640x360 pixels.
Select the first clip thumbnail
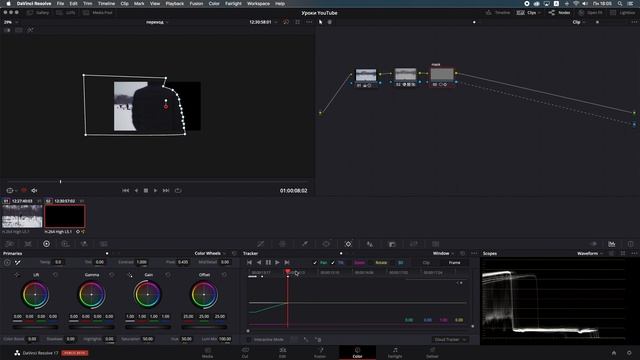tap(22, 216)
